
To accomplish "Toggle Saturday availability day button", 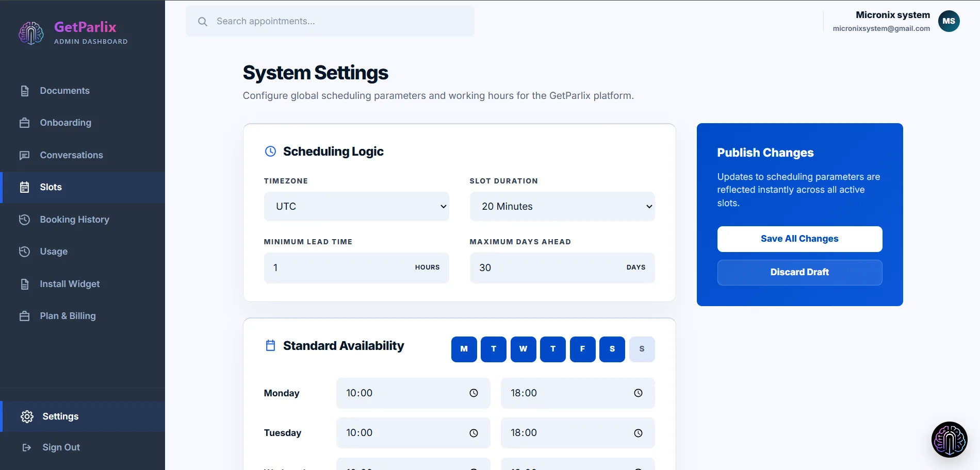I will [x=612, y=349].
